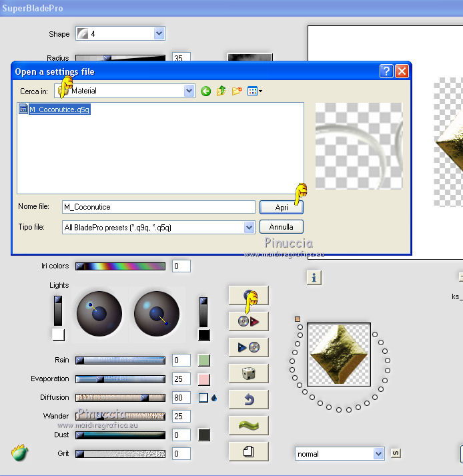
Task: Click the small S button beside blend mode
Action: point(396,453)
